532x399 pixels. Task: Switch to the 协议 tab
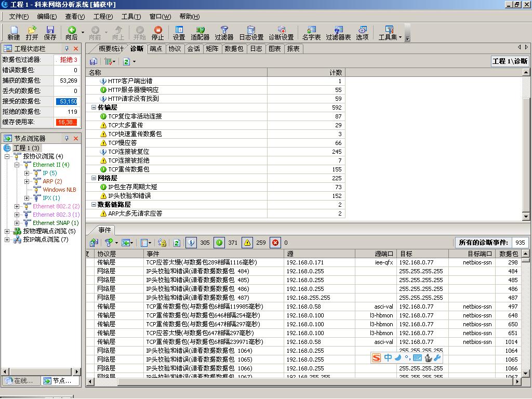[x=175, y=49]
